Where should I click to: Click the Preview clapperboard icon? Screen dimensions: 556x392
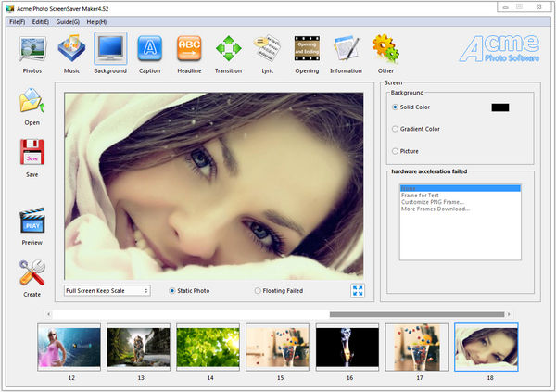(x=32, y=222)
